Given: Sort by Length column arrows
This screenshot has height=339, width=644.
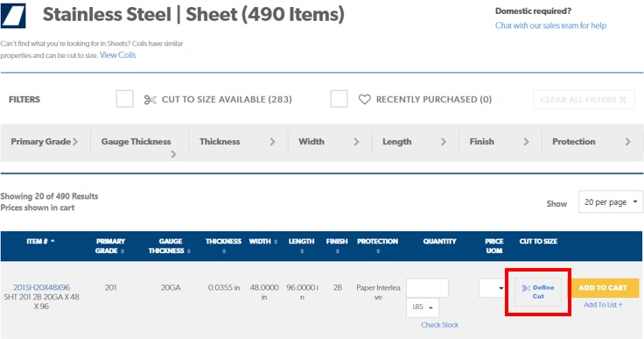Looking at the screenshot, I should click(x=302, y=251).
